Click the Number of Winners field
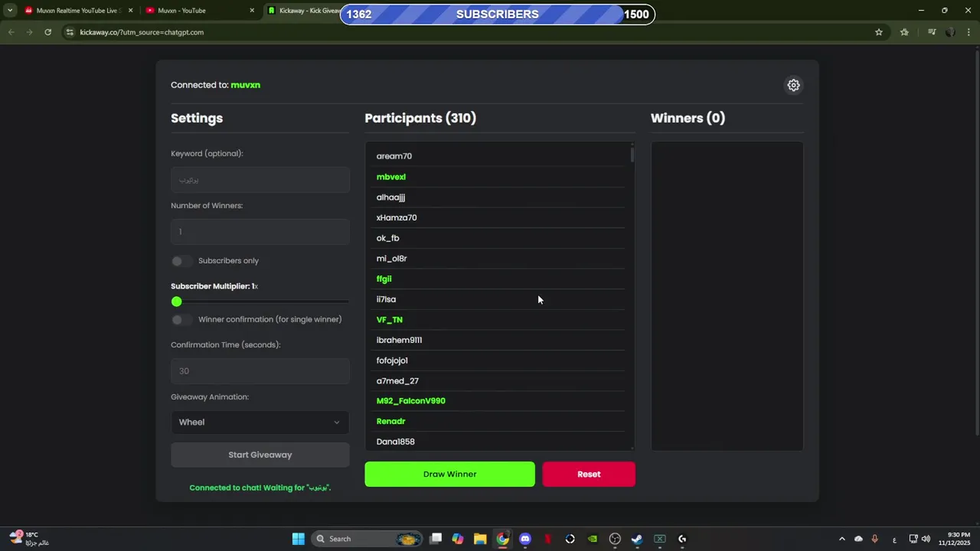 (260, 232)
